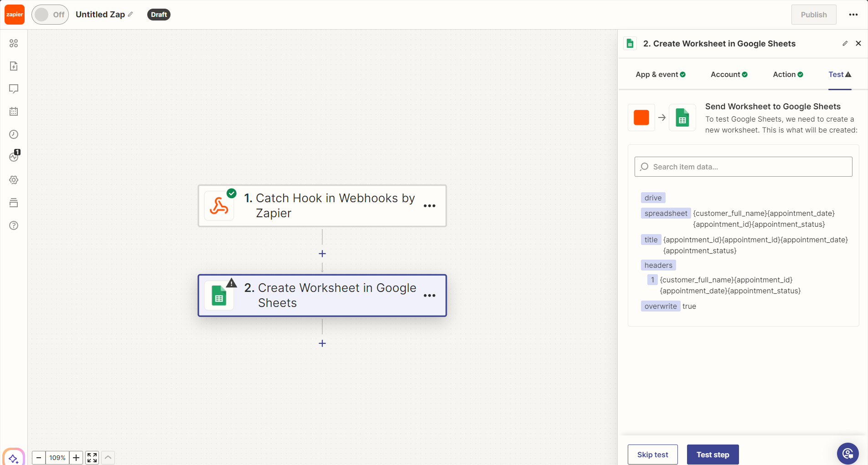The width and height of the screenshot is (868, 465).
Task: Click the Publish button
Action: tap(814, 14)
